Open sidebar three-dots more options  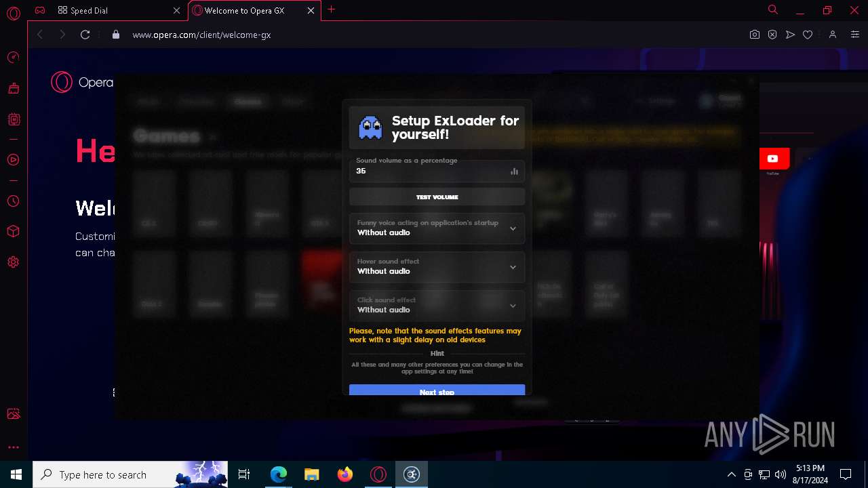pos(13,447)
